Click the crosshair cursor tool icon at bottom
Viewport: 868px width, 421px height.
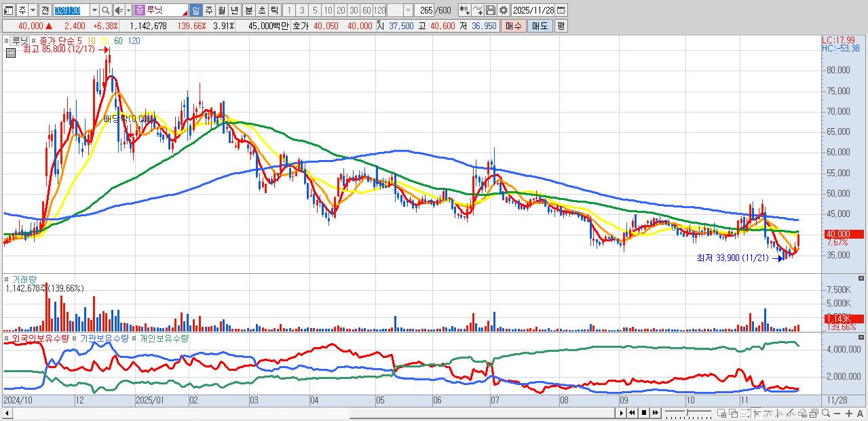757,413
